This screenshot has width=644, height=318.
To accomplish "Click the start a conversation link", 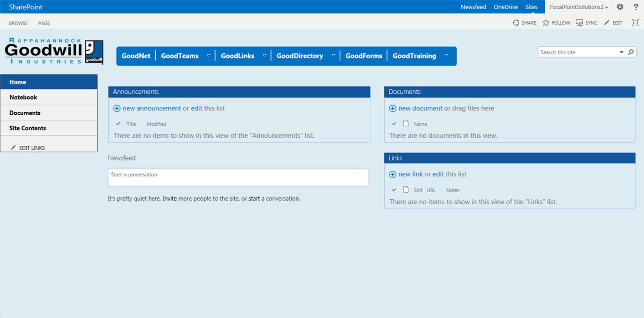I will pyautogui.click(x=254, y=198).
